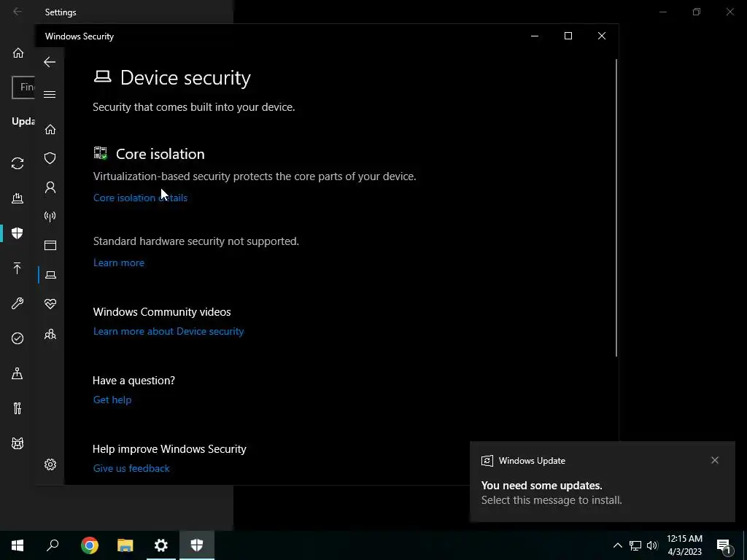This screenshot has height=560, width=747.
Task: Click Learn more under hardware security
Action: click(119, 262)
